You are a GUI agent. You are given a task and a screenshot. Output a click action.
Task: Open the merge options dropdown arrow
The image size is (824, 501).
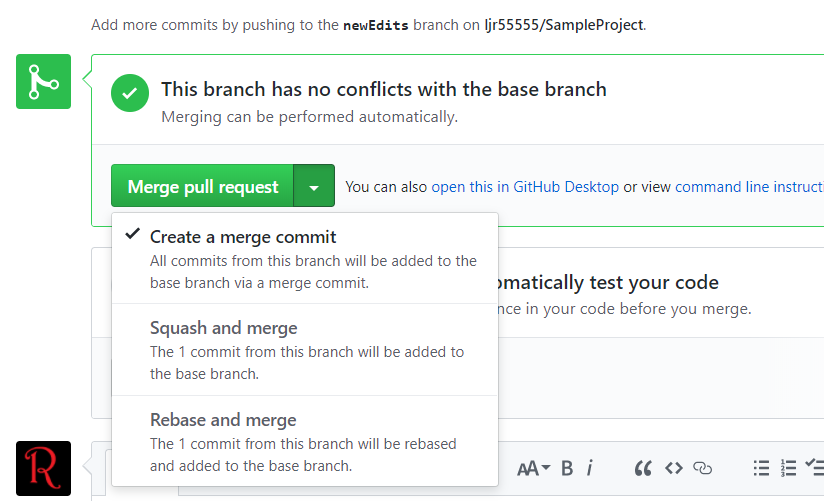(x=314, y=186)
